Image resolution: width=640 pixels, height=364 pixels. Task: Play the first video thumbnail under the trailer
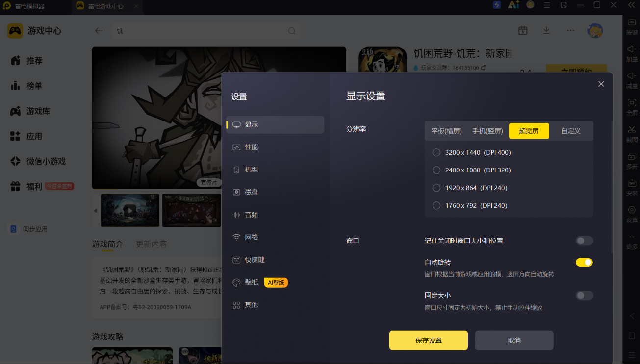tap(130, 211)
